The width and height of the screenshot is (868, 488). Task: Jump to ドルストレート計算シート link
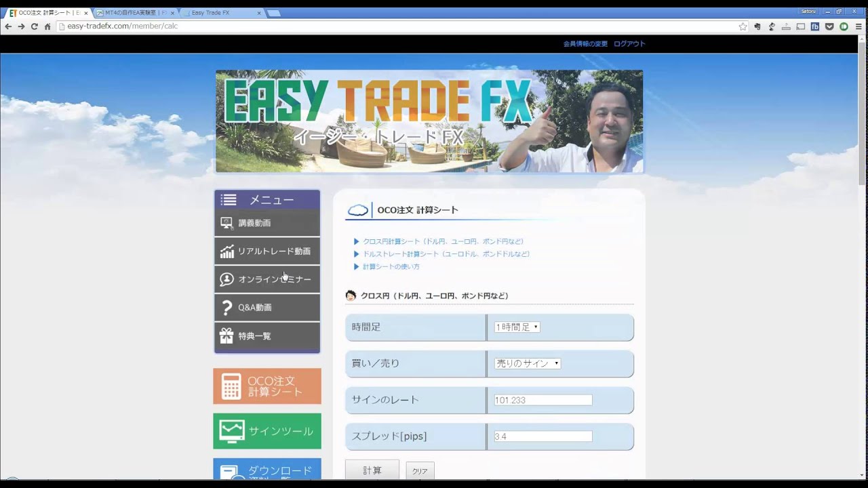coord(446,254)
